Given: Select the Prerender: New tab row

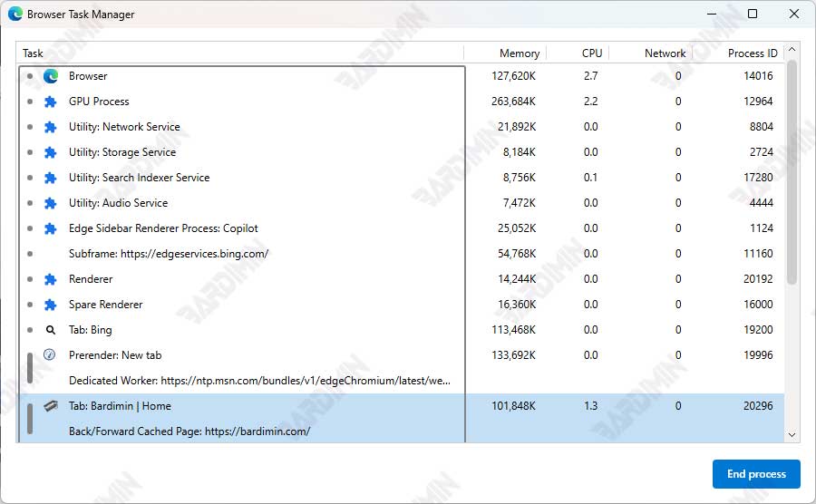Looking at the screenshot, I should pyautogui.click(x=401, y=355).
